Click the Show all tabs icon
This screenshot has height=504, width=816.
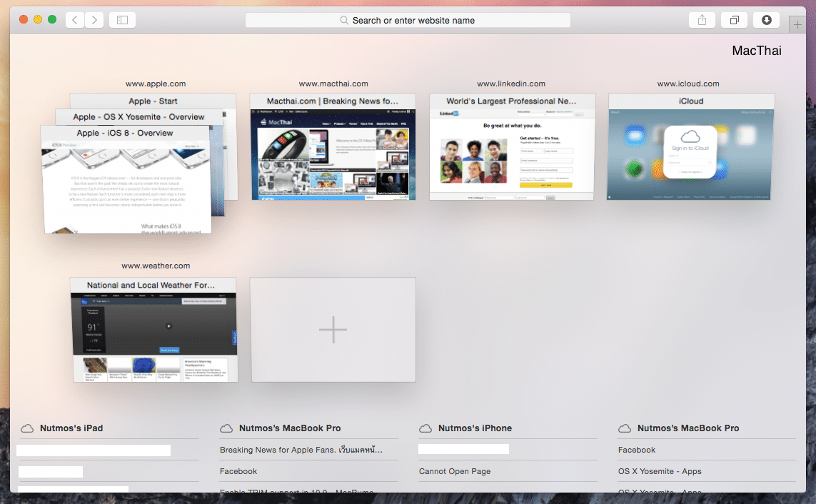[735, 20]
